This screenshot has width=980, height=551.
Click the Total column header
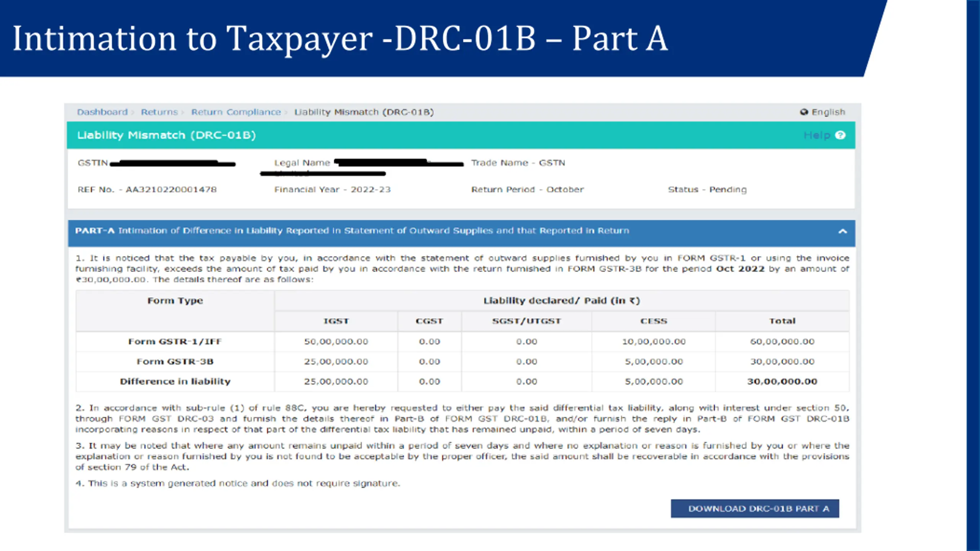(782, 321)
